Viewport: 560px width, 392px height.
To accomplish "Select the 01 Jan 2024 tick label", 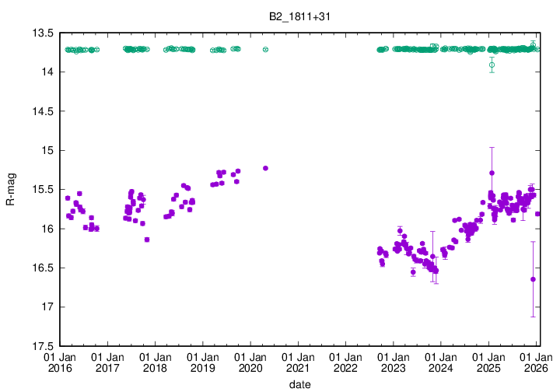I will tap(440, 362).
